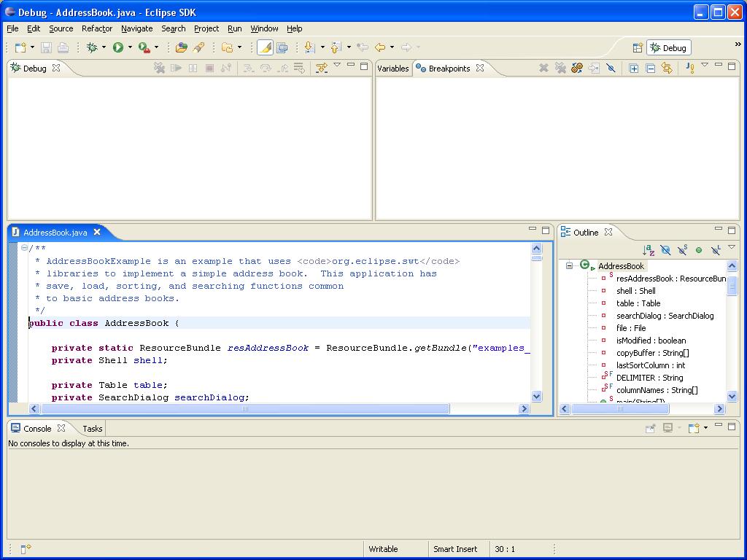Click the Debug perspective button
Image resolution: width=747 pixels, height=560 pixels.
click(x=668, y=47)
